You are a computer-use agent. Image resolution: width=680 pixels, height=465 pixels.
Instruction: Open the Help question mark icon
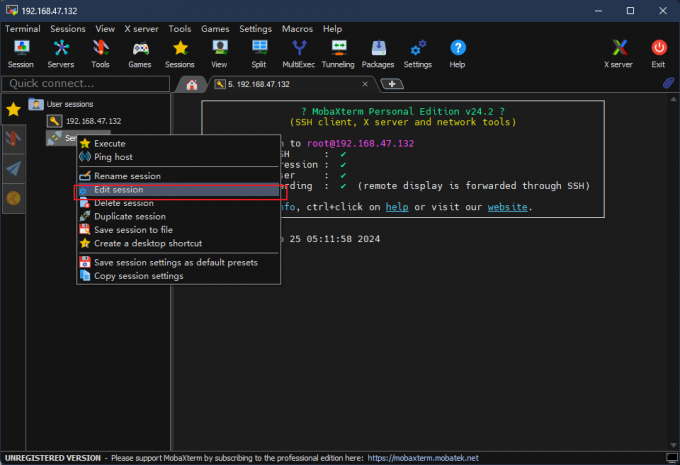458,54
